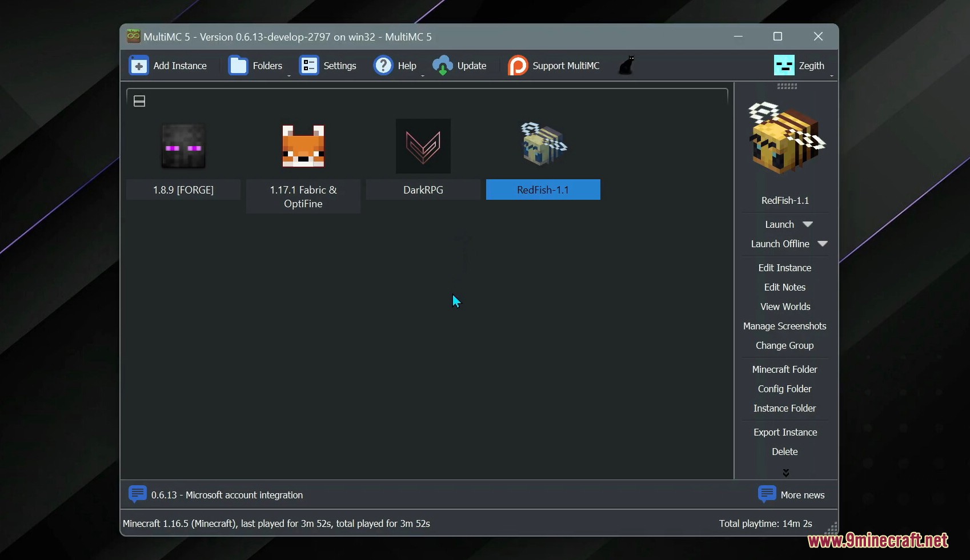The image size is (970, 560).
Task: Open Settings via its checklist icon
Action: click(309, 66)
